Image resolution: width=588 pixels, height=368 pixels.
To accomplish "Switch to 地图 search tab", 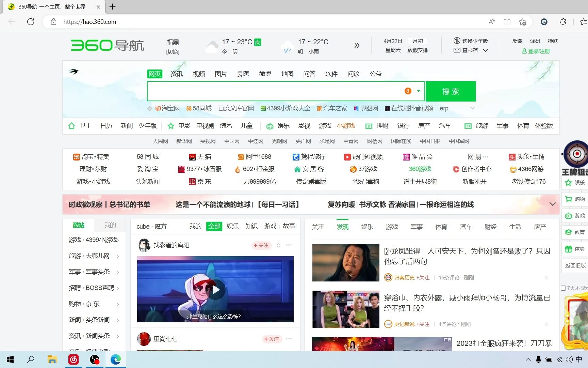I will pos(287,74).
